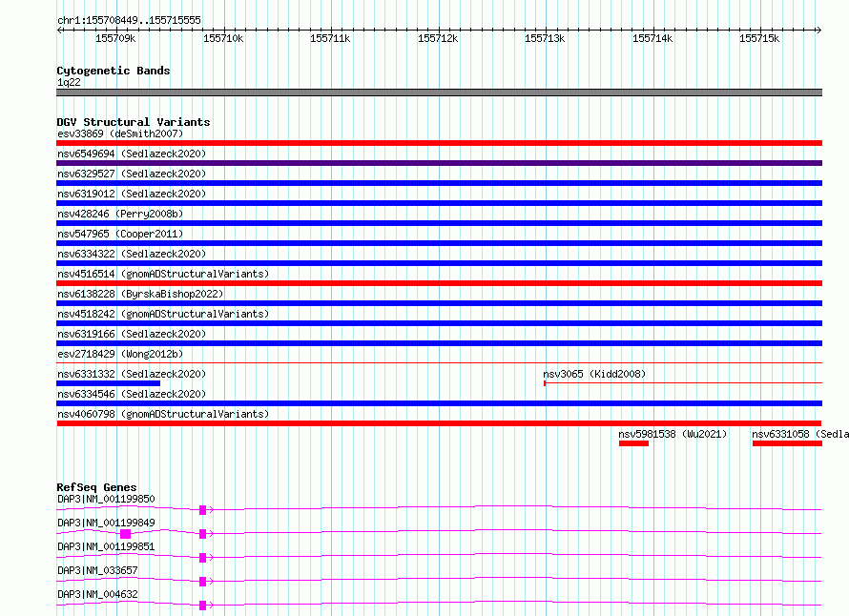Click nsv4060798 gnomAD variant label
Image resolution: width=849 pixels, height=616 pixels.
tap(163, 414)
